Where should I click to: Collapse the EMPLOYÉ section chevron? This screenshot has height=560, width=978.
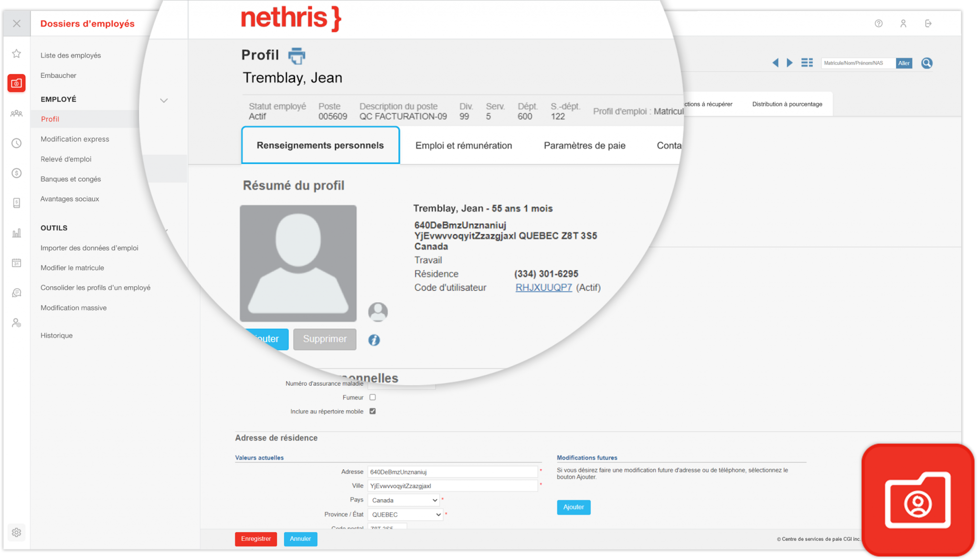164,100
